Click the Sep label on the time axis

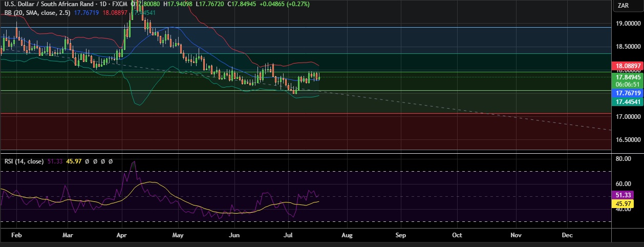click(400, 235)
